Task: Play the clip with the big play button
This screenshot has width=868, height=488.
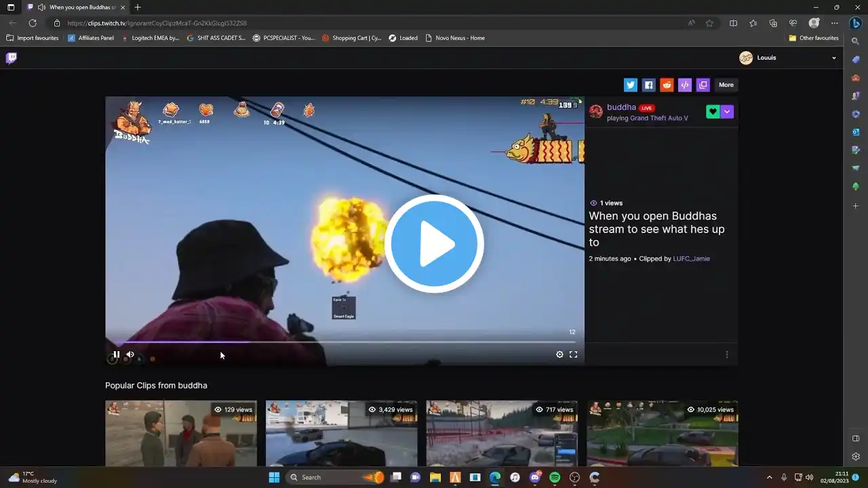Action: tap(434, 244)
